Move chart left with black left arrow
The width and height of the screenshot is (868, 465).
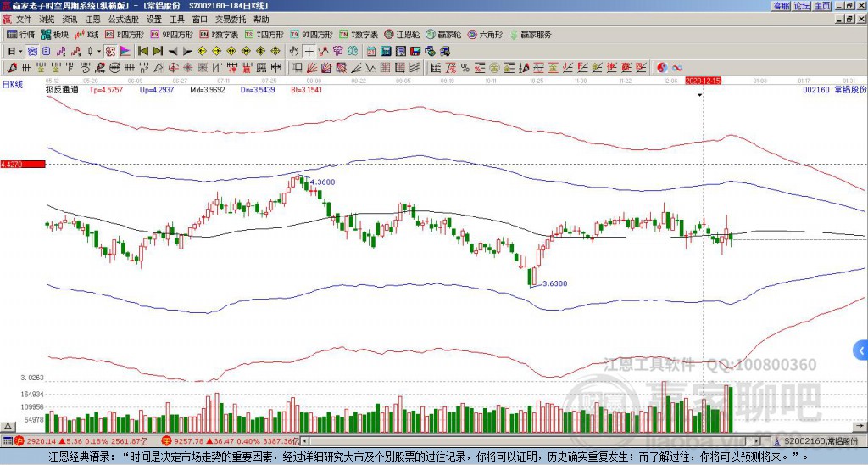[x=172, y=52]
